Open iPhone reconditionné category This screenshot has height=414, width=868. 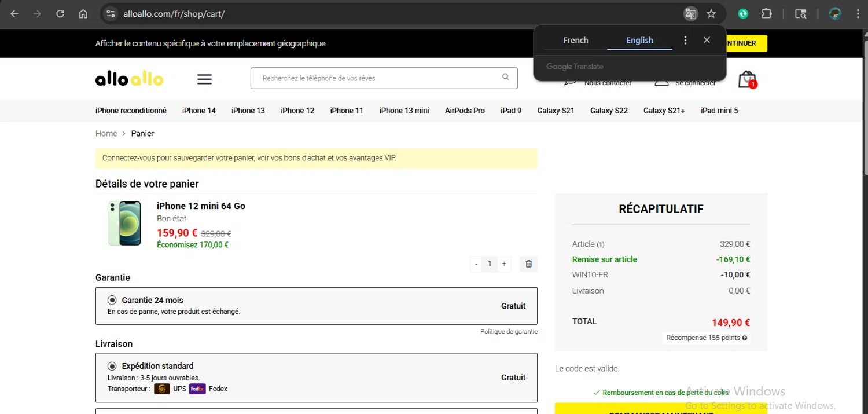click(x=131, y=111)
